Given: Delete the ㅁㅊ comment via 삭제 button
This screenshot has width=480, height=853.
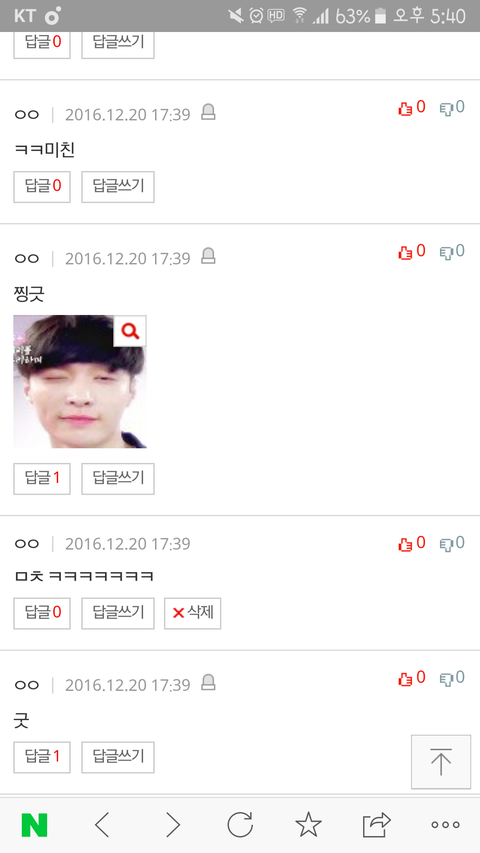Looking at the screenshot, I should [x=193, y=613].
